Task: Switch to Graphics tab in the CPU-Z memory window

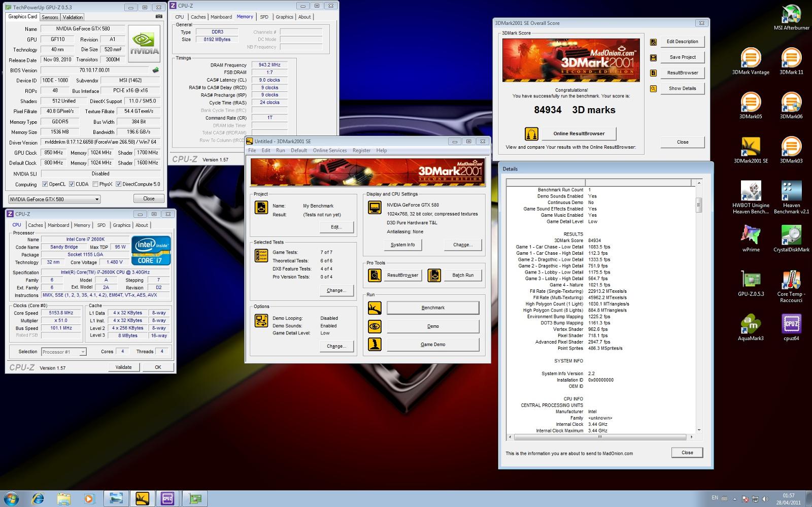Action: [x=284, y=17]
